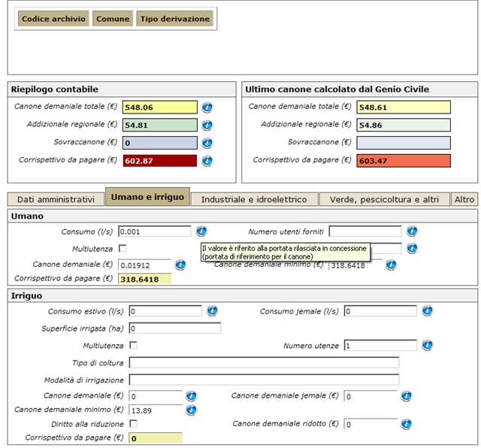Click Codice archivio button
This screenshot has height=448, width=481.
click(53, 19)
